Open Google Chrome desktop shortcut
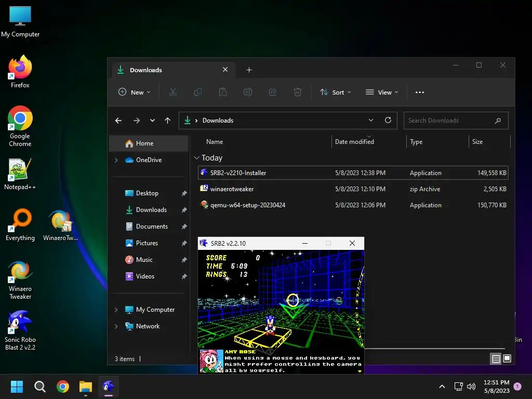 click(20, 126)
